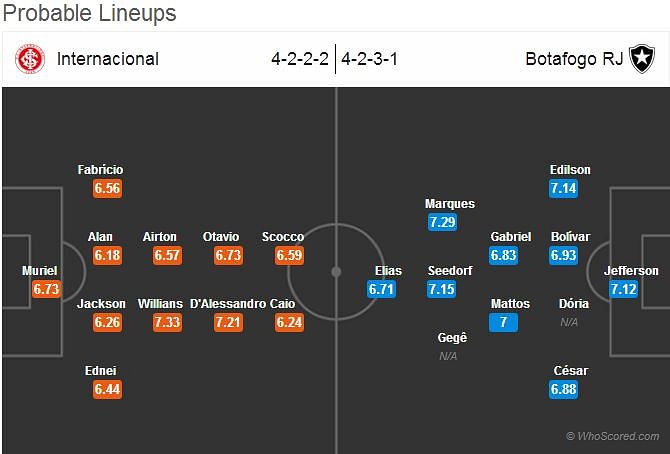The image size is (670, 454).
Task: Click Dória's N/A rating text
Action: (569, 322)
